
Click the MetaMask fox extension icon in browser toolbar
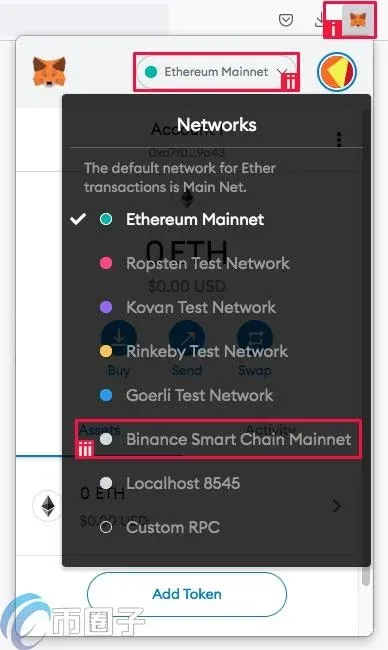357,19
